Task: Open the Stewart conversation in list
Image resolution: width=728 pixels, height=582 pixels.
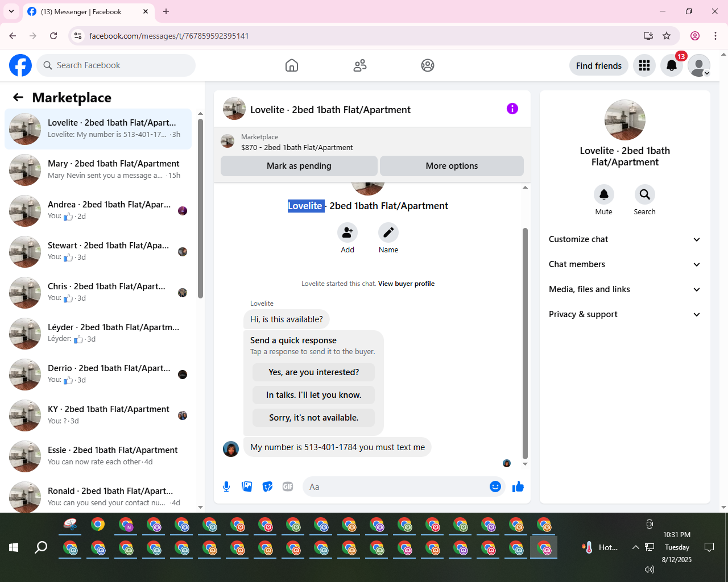Action: tap(98, 252)
